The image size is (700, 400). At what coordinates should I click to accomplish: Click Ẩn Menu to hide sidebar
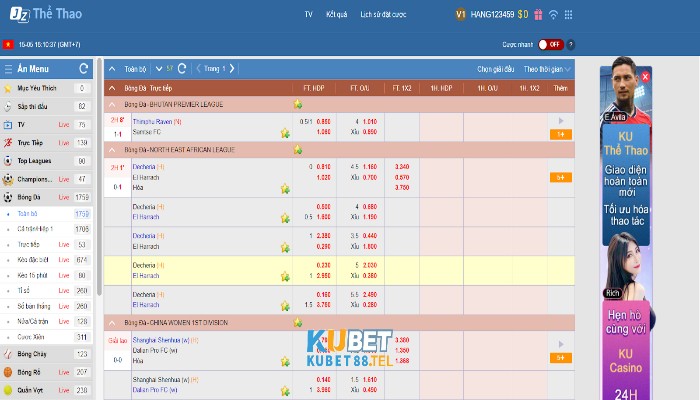click(33, 69)
